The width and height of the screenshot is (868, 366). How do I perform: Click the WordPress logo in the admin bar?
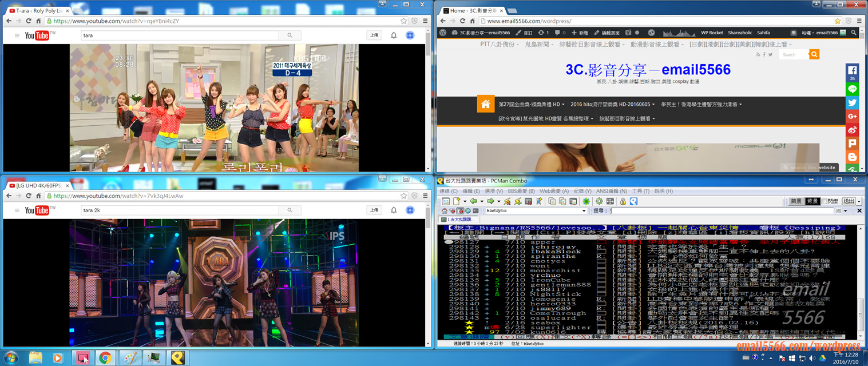442,33
